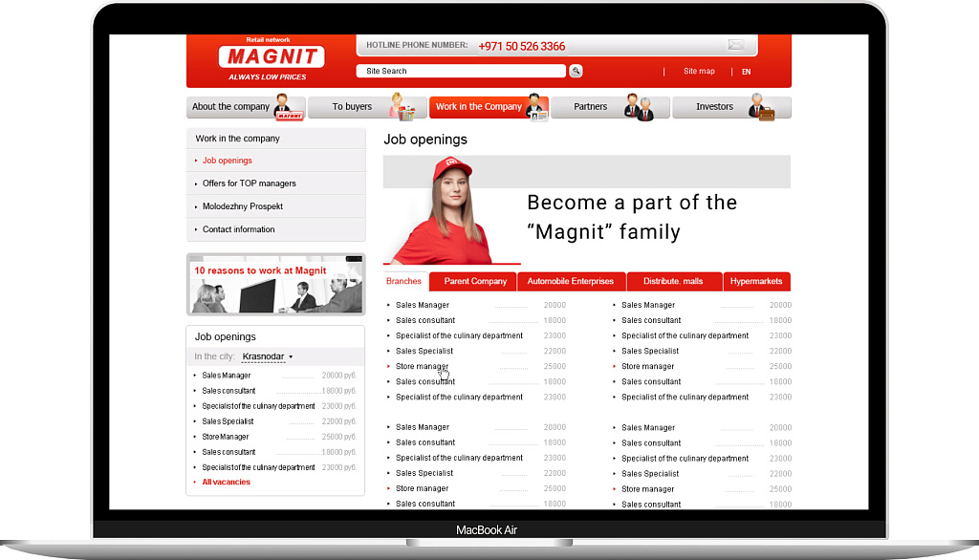Switch to the Branches tab
This screenshot has width=979, height=560.
[404, 282]
